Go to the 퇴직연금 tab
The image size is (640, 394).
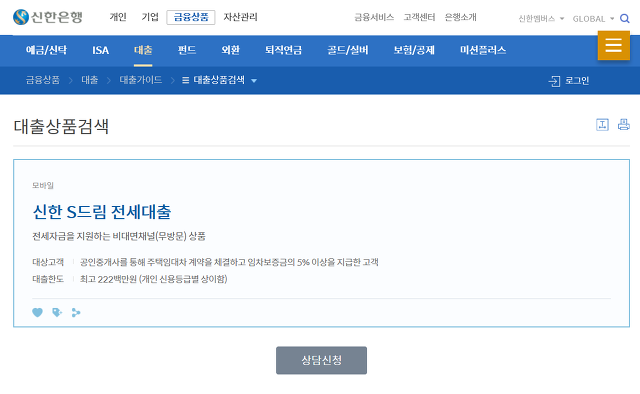coord(283,50)
